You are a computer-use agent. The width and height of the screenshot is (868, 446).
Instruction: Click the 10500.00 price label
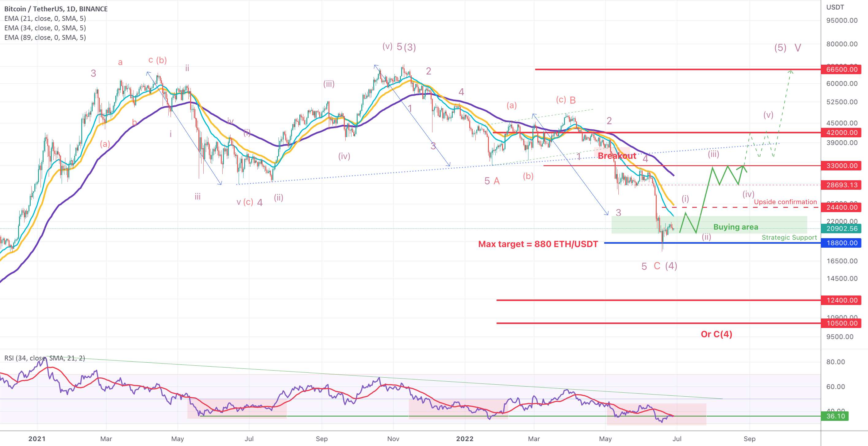click(x=841, y=323)
